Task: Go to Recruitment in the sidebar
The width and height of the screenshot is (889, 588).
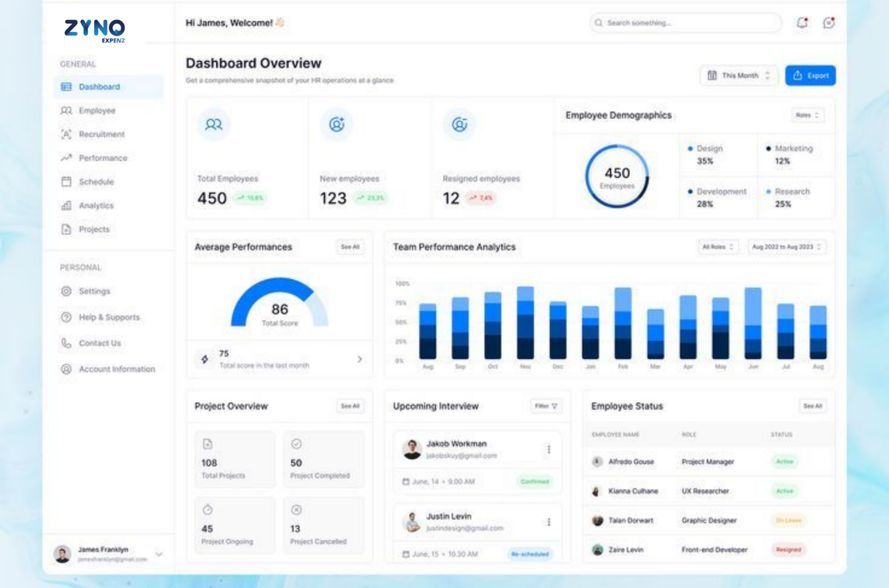Action: 101,134
